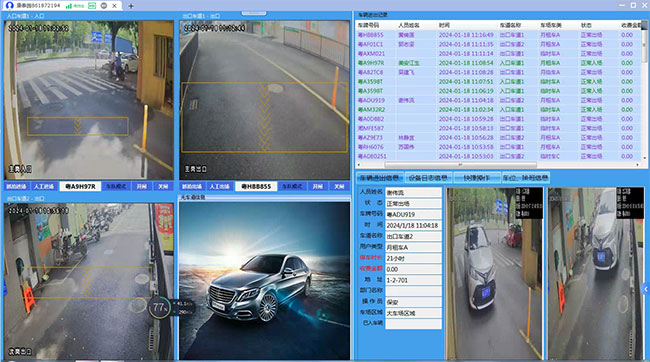Toggle 车队模式 under entrance lane camera

116,187
